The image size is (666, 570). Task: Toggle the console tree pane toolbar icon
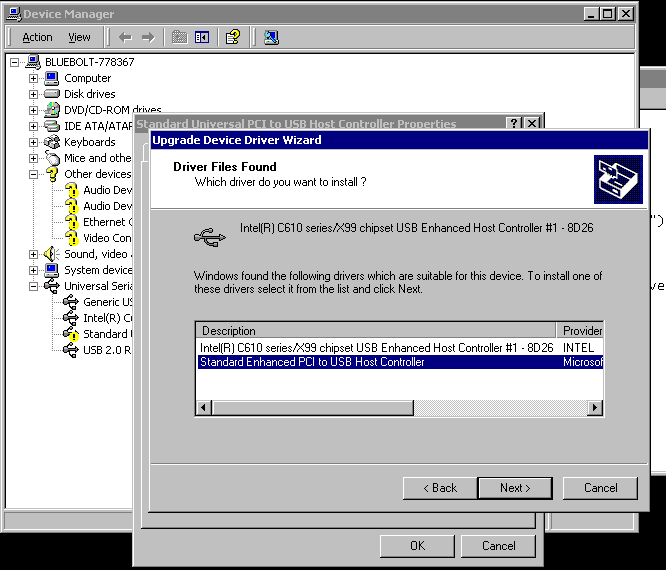202,37
